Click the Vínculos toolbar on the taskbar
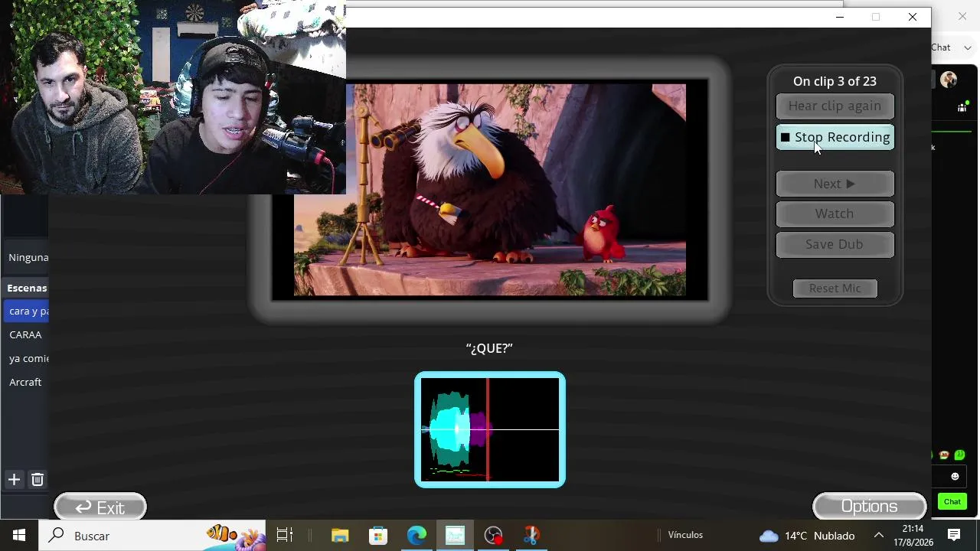This screenshot has width=980, height=551. (685, 535)
